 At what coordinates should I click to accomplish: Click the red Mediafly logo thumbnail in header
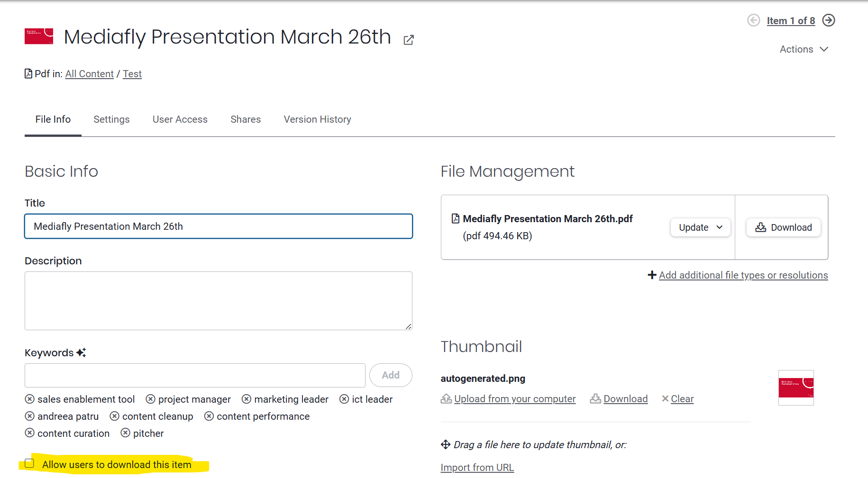(x=39, y=36)
